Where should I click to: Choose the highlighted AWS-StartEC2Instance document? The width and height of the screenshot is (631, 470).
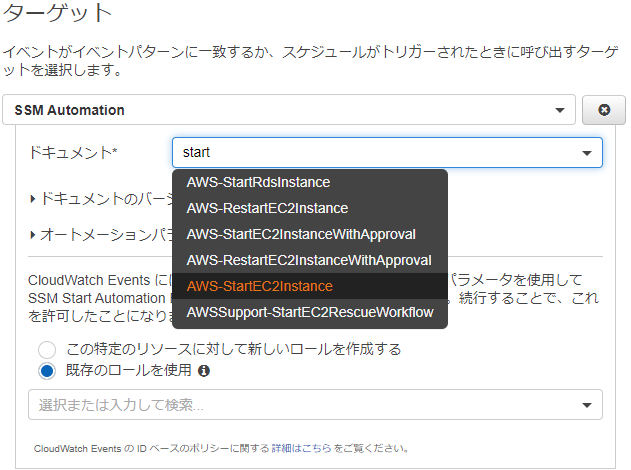point(259,286)
